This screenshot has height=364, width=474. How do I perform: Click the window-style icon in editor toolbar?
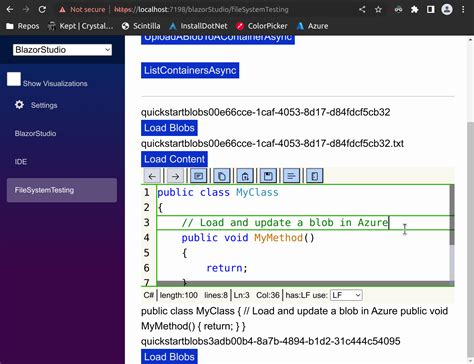point(199,176)
